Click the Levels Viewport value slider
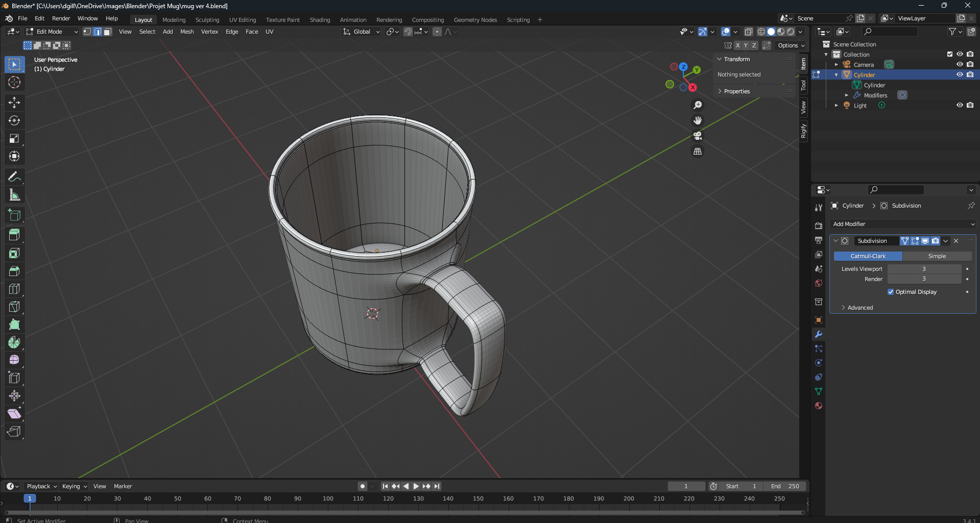The image size is (980, 523). (924, 269)
